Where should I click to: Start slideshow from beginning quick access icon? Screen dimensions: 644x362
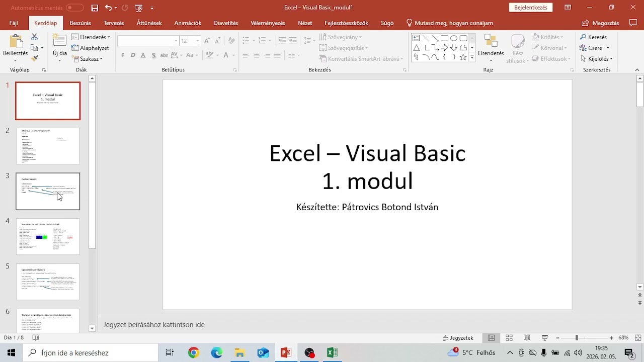pos(139,8)
